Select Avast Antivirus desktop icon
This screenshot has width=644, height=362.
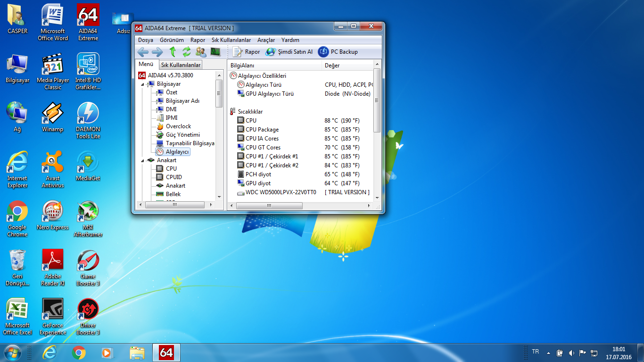(53, 170)
